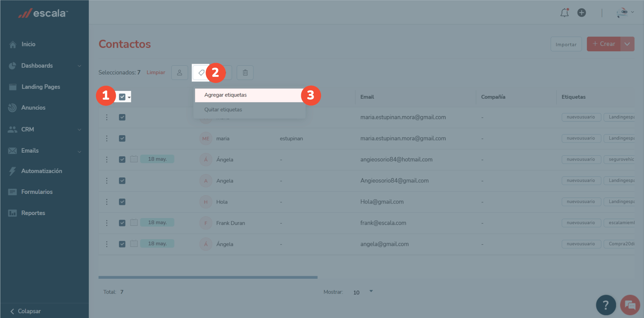Choose Agregar etiquetas from the menu
The width and height of the screenshot is (644, 318).
click(250, 95)
